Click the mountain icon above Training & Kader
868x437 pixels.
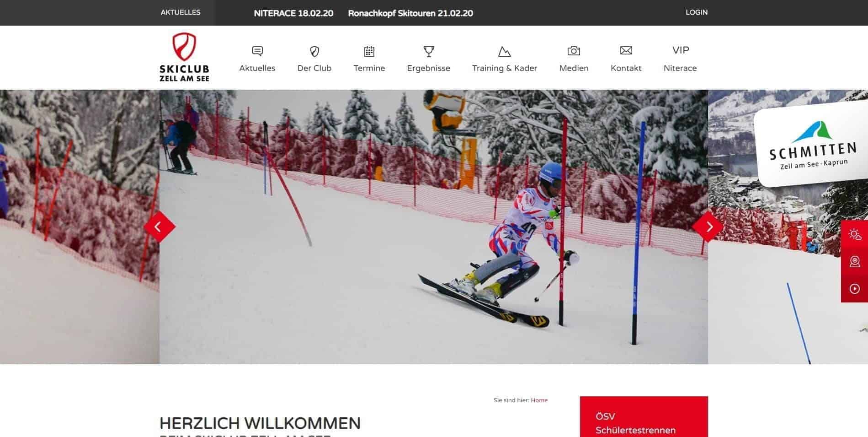pos(505,51)
